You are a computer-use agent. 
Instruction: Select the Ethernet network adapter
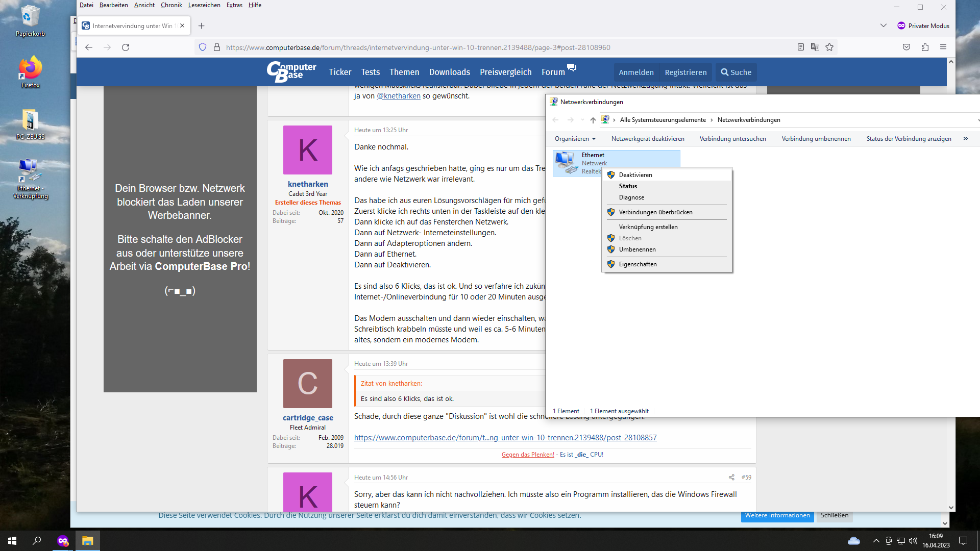coord(617,163)
